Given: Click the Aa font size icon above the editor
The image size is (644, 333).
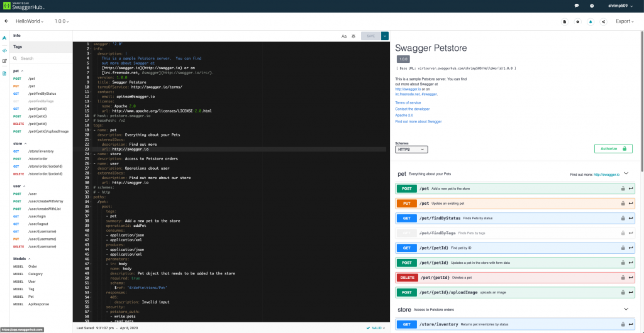Looking at the screenshot, I should tap(344, 36).
